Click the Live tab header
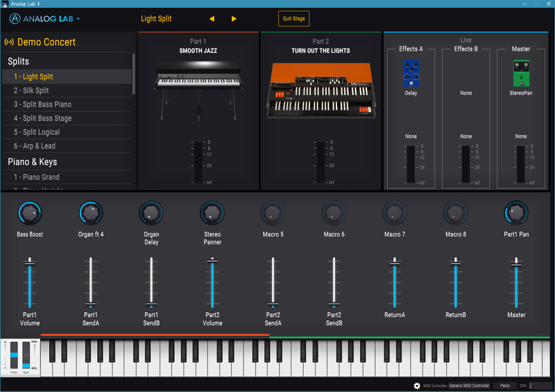 click(466, 40)
